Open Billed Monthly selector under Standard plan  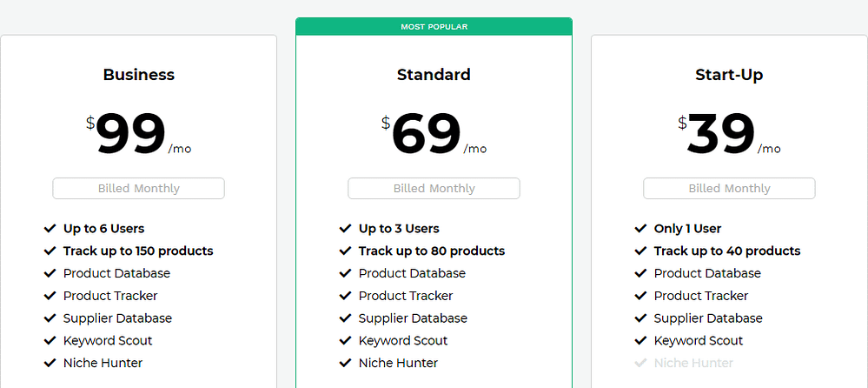(x=434, y=189)
